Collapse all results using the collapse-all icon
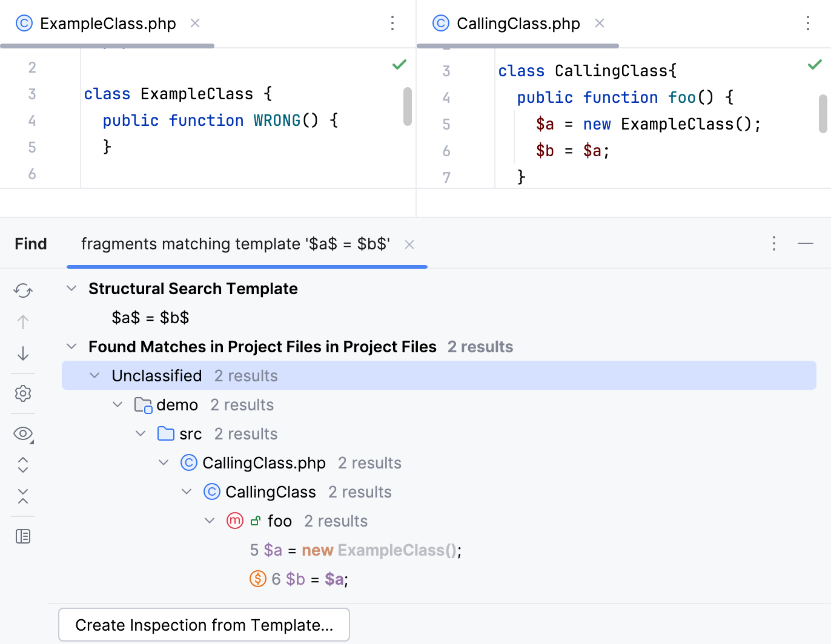Screen dimensions: 831x644 click(x=23, y=496)
